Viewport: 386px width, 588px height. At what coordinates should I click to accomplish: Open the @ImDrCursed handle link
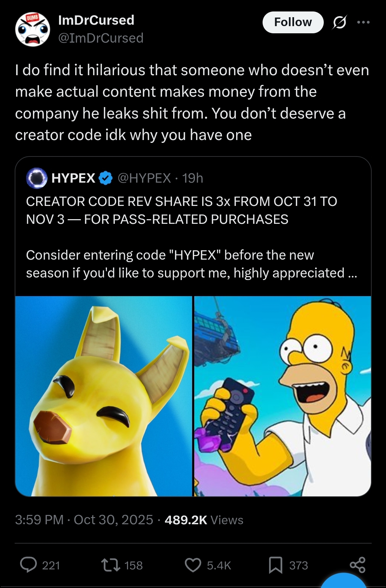pos(101,38)
